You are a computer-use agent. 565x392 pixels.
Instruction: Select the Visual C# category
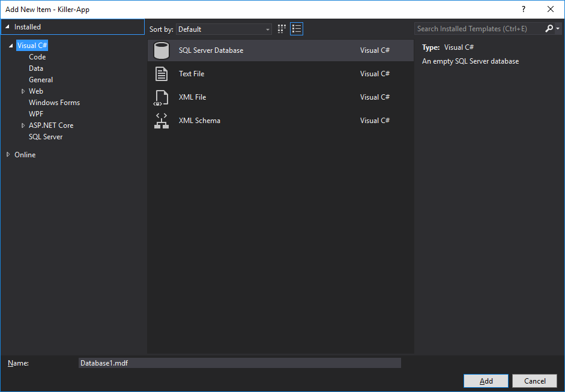[x=32, y=46]
